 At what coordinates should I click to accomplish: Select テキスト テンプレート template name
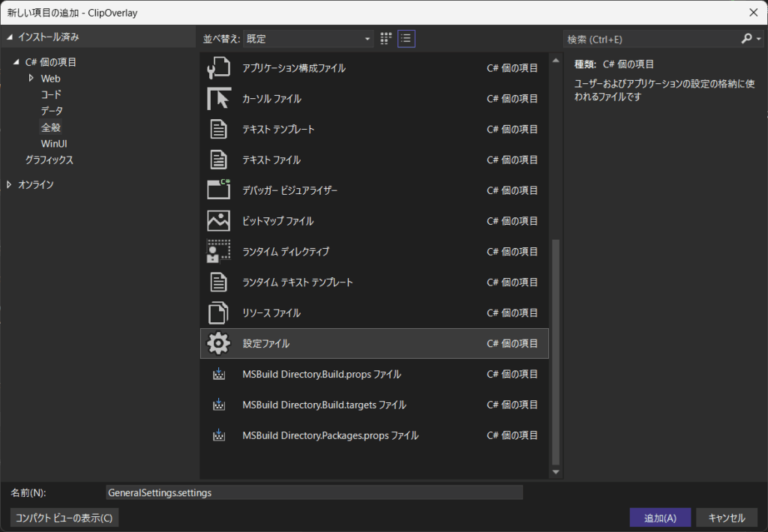[278, 129]
